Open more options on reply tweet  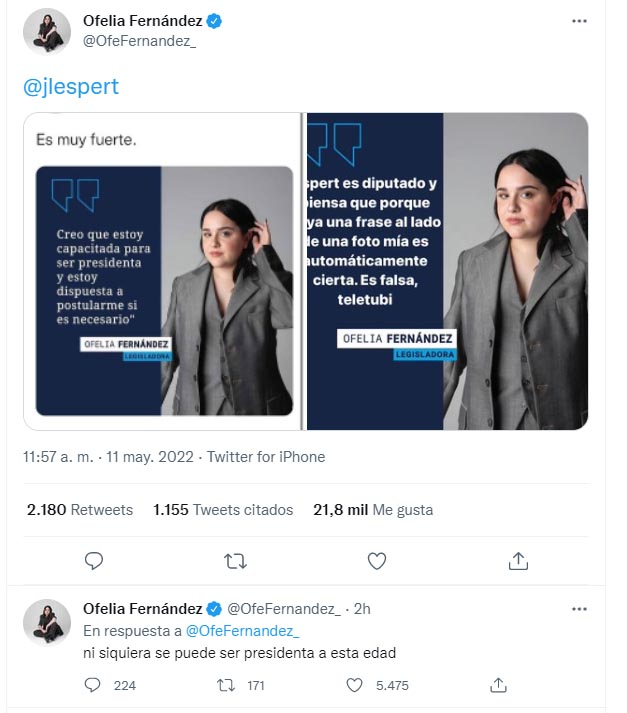[579, 609]
